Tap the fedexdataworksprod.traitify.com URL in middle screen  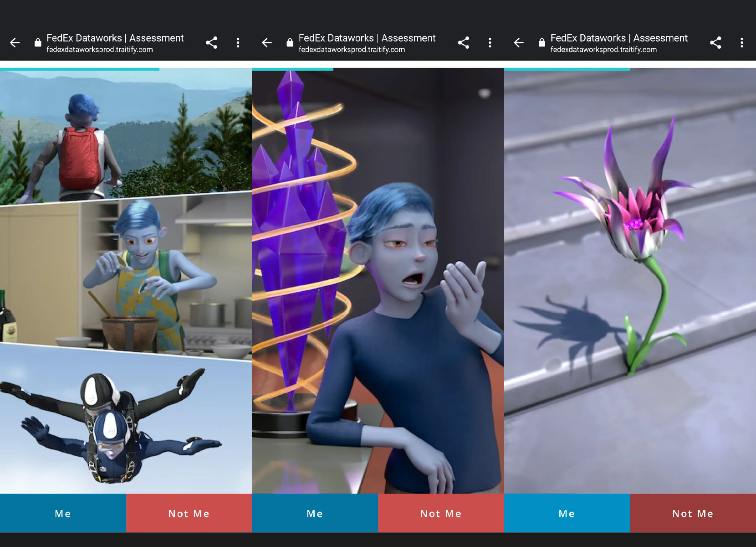tap(352, 50)
